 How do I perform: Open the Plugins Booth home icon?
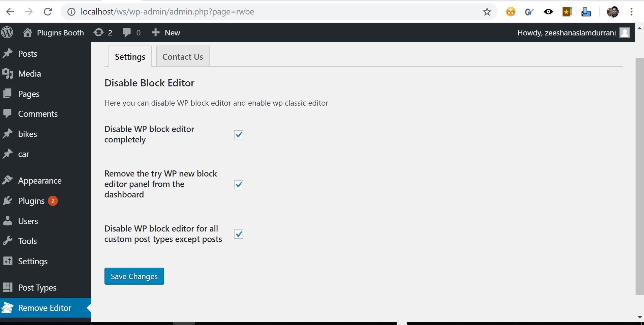28,32
